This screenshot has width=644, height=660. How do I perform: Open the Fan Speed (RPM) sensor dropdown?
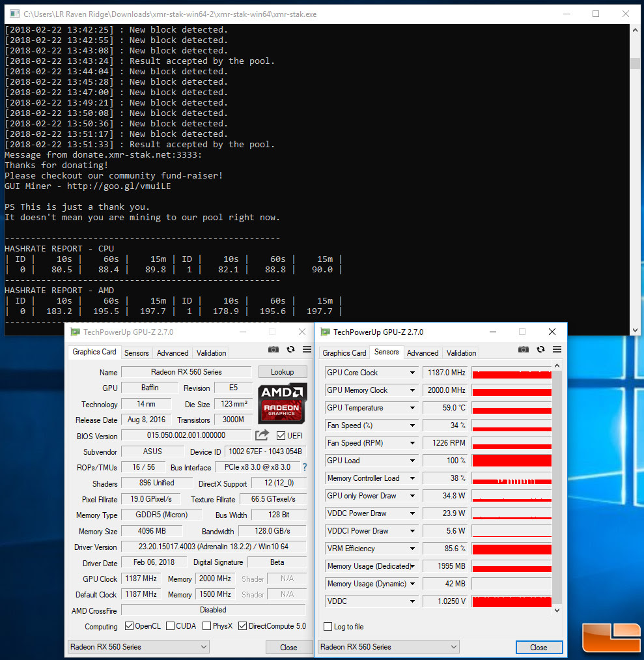point(413,443)
